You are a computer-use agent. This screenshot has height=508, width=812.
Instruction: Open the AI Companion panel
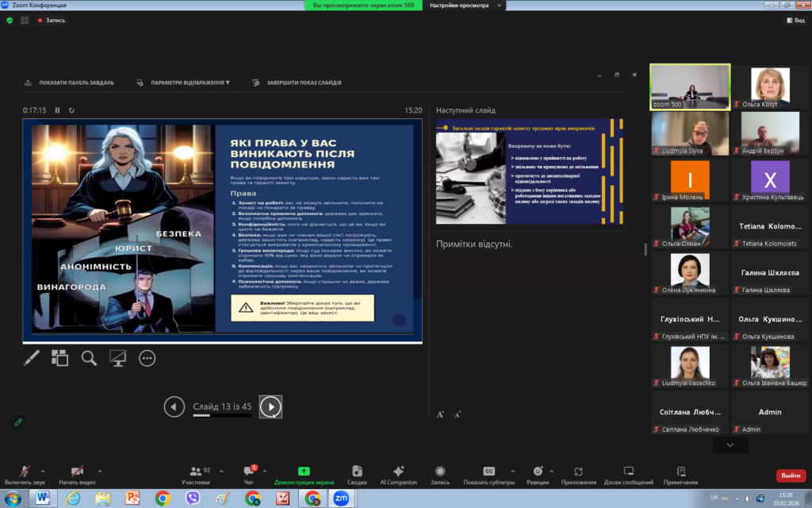(x=398, y=475)
